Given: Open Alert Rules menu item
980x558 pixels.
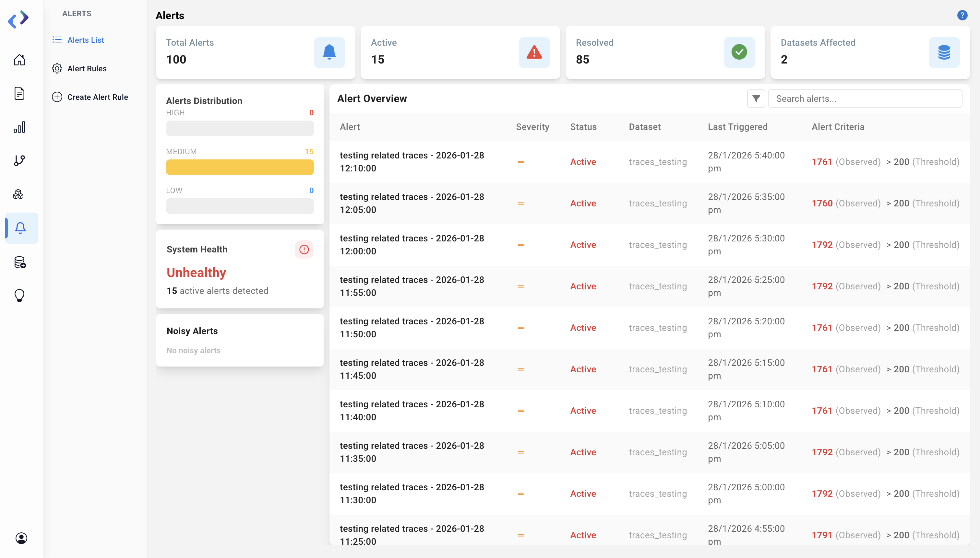Looking at the screenshot, I should 87,69.
